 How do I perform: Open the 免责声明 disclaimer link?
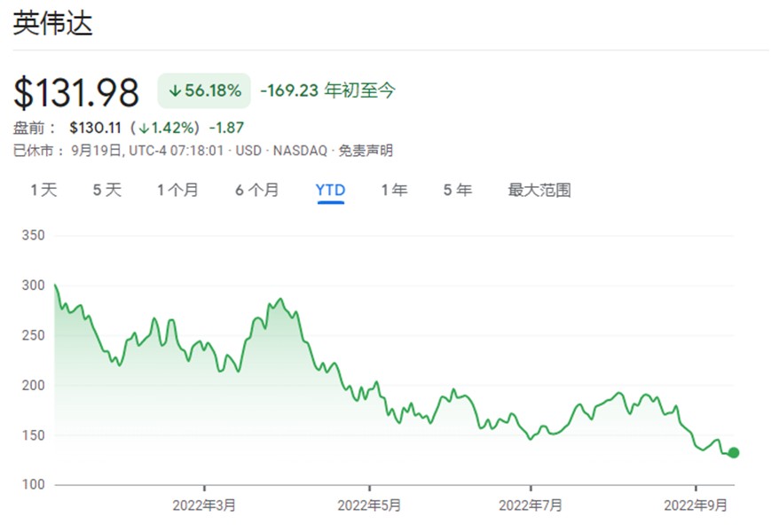click(x=366, y=151)
